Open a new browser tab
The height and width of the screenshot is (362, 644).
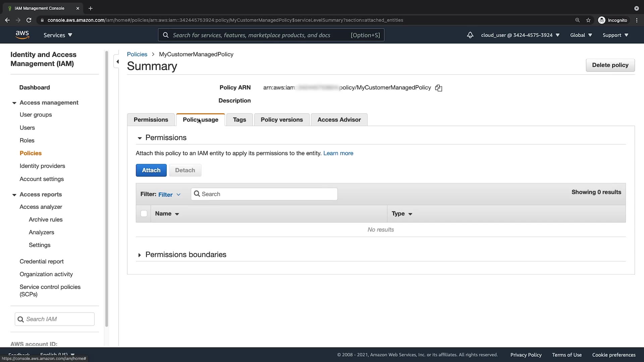[x=90, y=8]
